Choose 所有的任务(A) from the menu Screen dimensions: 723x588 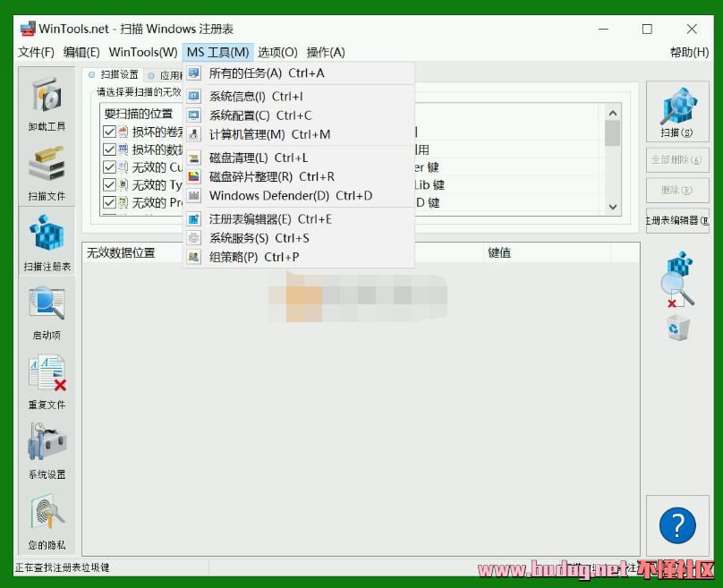click(298, 72)
